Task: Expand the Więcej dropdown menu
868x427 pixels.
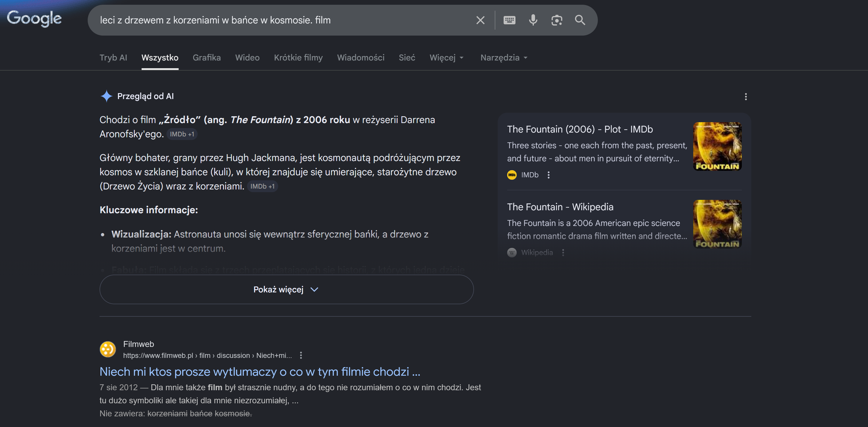Action: point(446,58)
